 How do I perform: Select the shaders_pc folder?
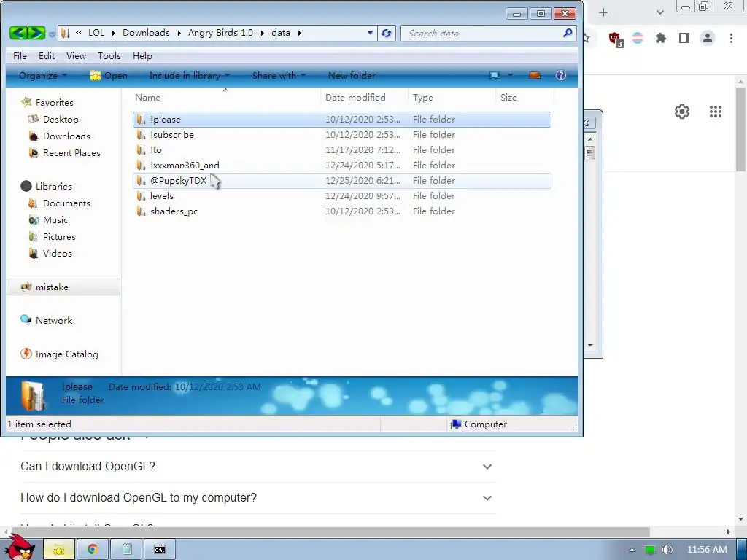pos(341,211)
